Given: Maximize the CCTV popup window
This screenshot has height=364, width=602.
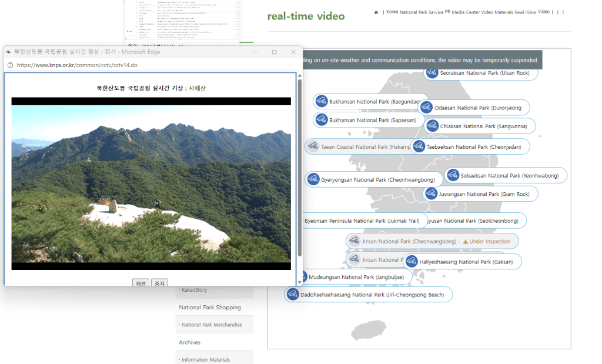Looking at the screenshot, I should point(275,52).
